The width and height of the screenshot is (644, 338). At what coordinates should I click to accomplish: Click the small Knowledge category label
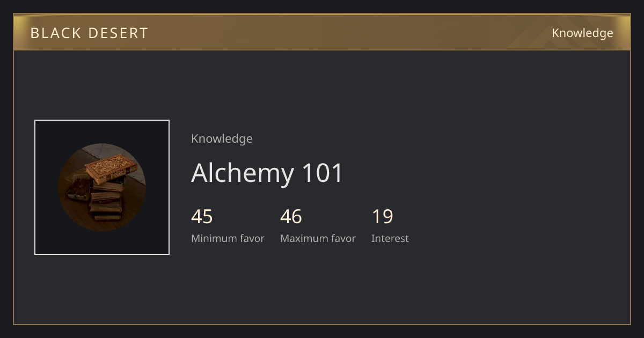(222, 139)
